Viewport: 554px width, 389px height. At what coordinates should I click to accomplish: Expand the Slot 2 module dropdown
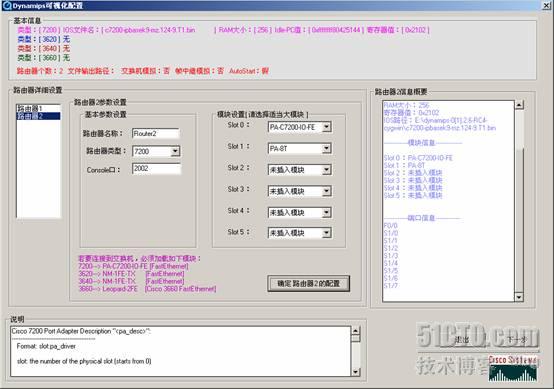[326, 170]
